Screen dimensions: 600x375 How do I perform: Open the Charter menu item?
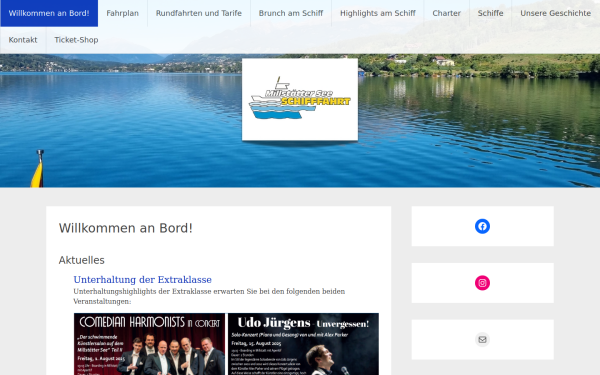(x=447, y=13)
